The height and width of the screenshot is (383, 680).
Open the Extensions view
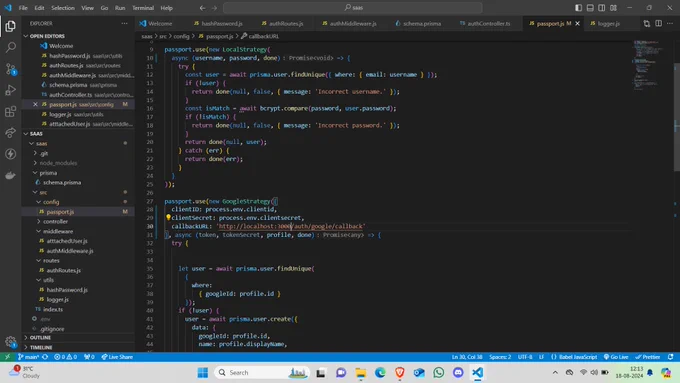[x=10, y=111]
